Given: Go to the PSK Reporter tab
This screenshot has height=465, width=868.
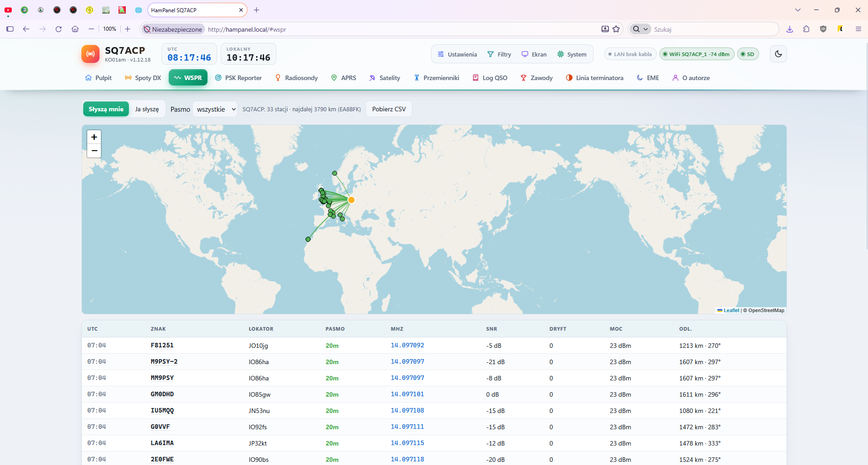Looking at the screenshot, I should click(238, 78).
